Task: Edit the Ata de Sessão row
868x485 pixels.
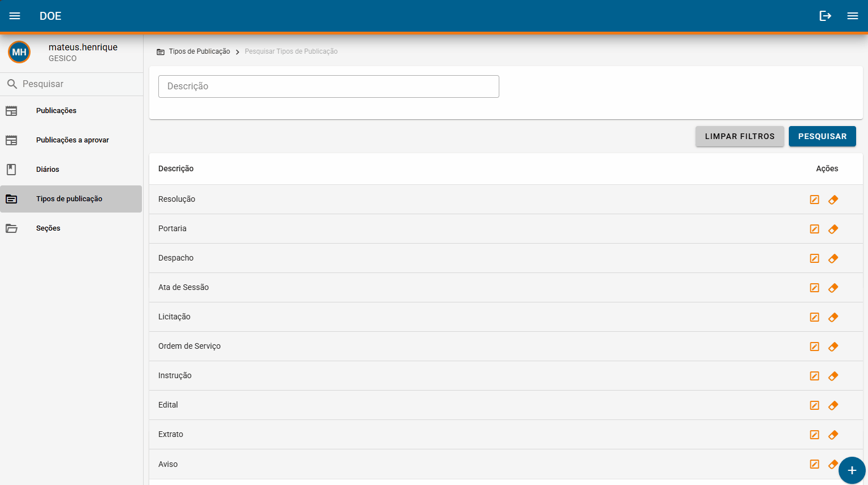Action: pyautogui.click(x=814, y=288)
